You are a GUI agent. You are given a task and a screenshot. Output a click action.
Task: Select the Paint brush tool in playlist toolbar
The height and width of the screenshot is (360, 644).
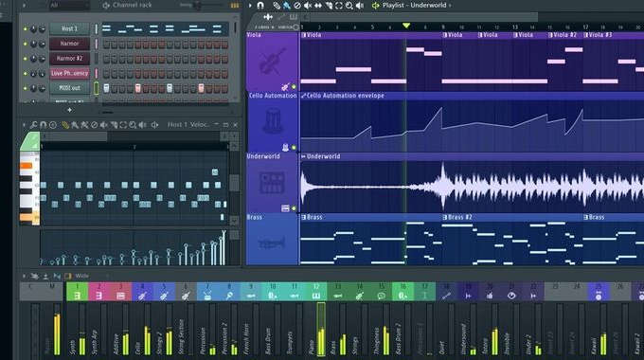click(x=287, y=6)
